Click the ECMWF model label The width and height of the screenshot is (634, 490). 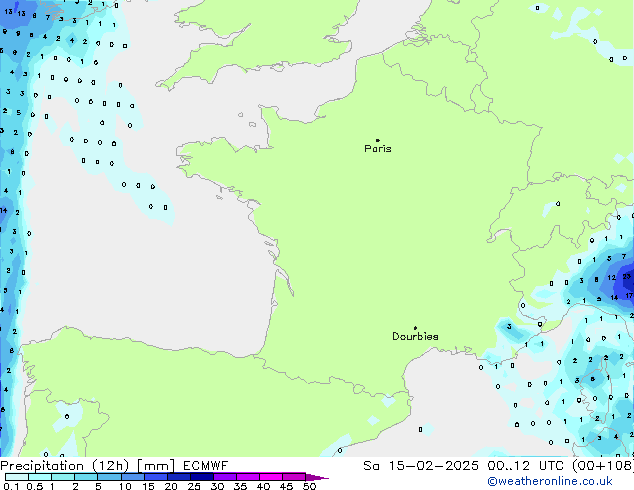(x=205, y=466)
